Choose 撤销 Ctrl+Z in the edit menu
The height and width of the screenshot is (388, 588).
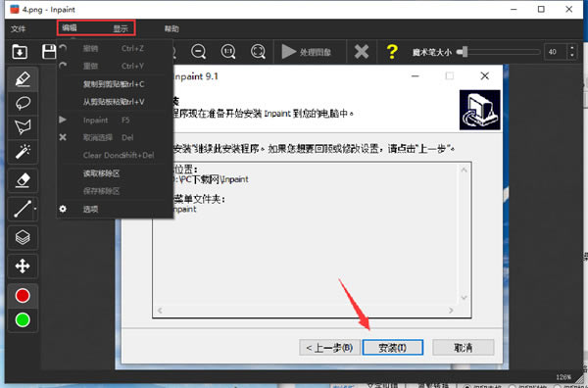coord(114,48)
